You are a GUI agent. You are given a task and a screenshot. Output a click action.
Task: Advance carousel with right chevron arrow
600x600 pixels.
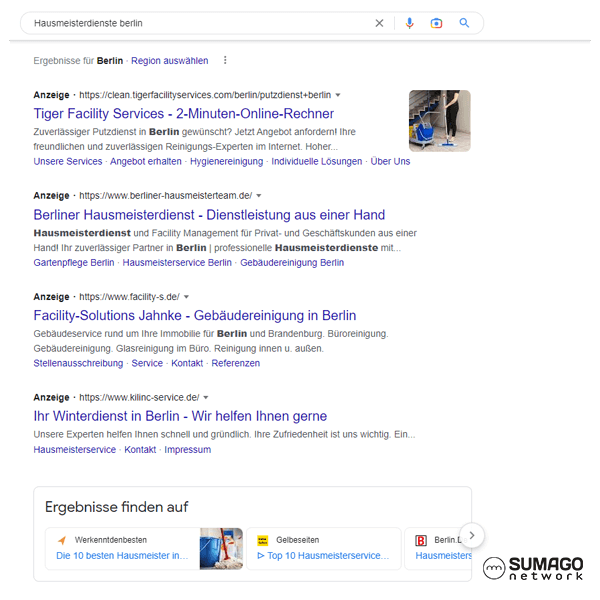(472, 535)
